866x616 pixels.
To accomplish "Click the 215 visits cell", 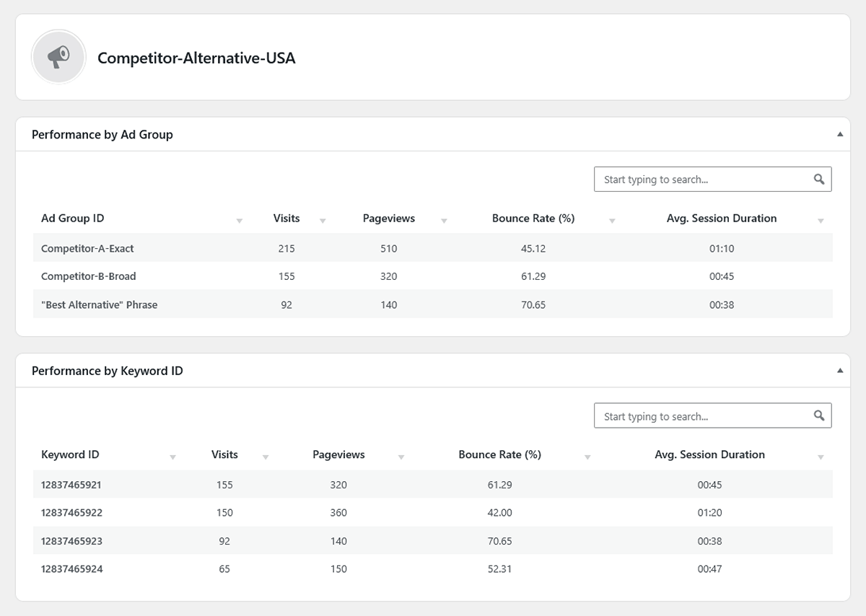I will tap(287, 248).
